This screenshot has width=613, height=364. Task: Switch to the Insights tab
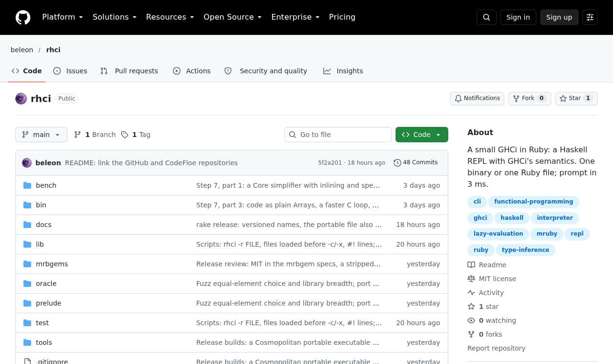343,71
